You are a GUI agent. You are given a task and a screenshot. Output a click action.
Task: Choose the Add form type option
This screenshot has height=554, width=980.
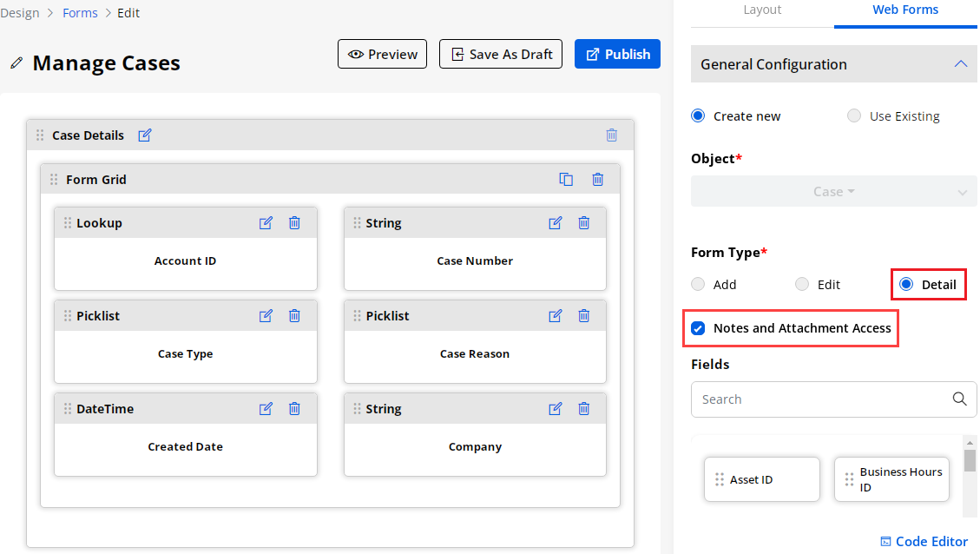pyautogui.click(x=698, y=285)
